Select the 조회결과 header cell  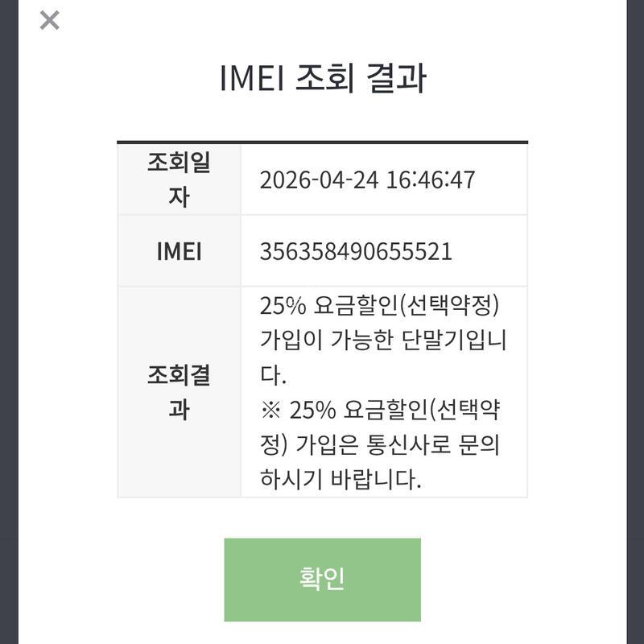pos(179,392)
